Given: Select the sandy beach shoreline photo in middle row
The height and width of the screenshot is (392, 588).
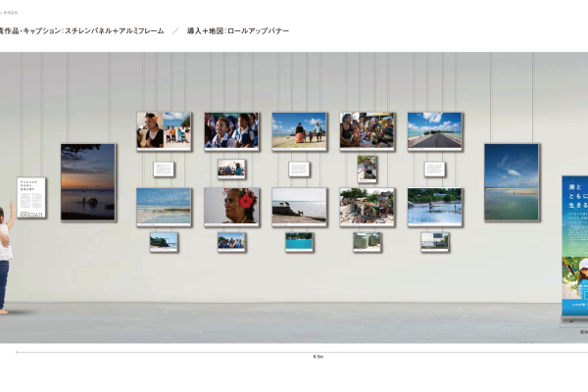Looking at the screenshot, I should point(164,207).
